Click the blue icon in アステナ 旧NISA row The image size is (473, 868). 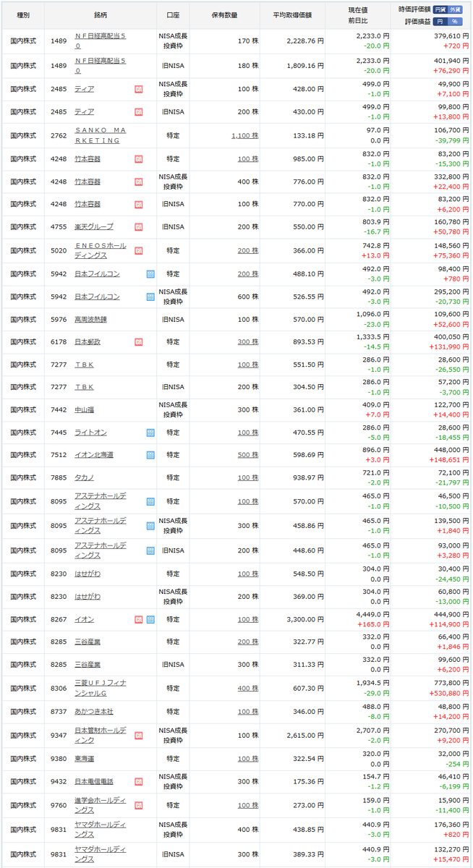[150, 550]
